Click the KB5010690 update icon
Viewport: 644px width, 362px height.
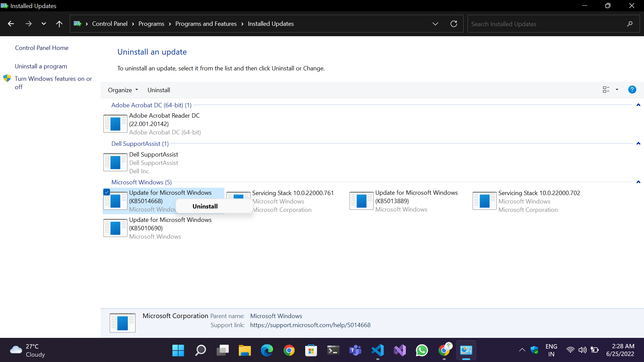click(115, 228)
